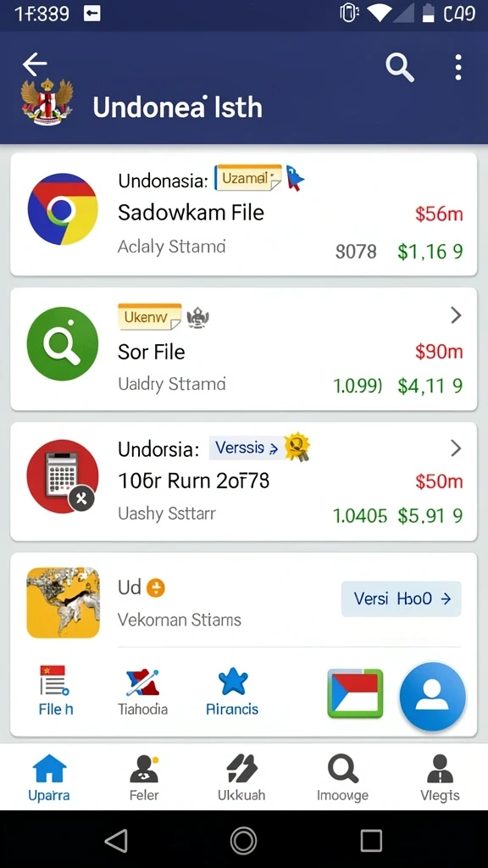Expand the Sor File card chevron

pos(455,315)
